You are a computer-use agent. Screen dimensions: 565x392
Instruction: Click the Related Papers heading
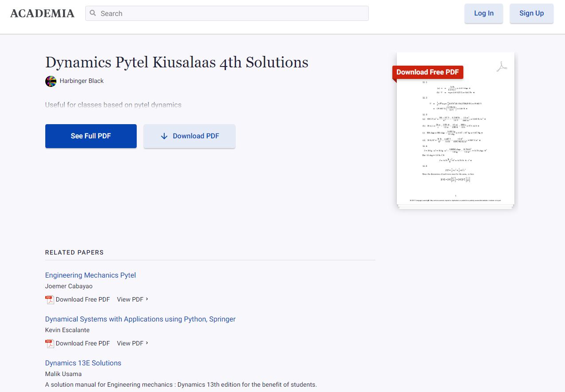pyautogui.click(x=74, y=252)
